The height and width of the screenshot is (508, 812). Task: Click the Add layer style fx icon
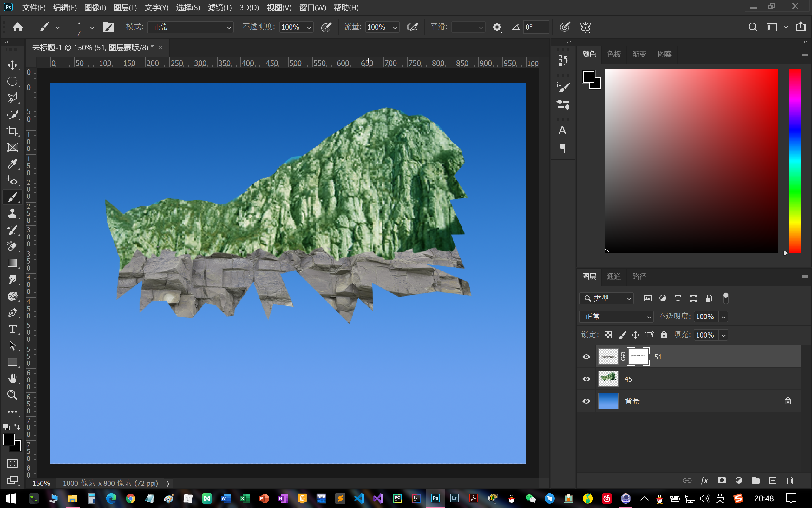tap(704, 480)
